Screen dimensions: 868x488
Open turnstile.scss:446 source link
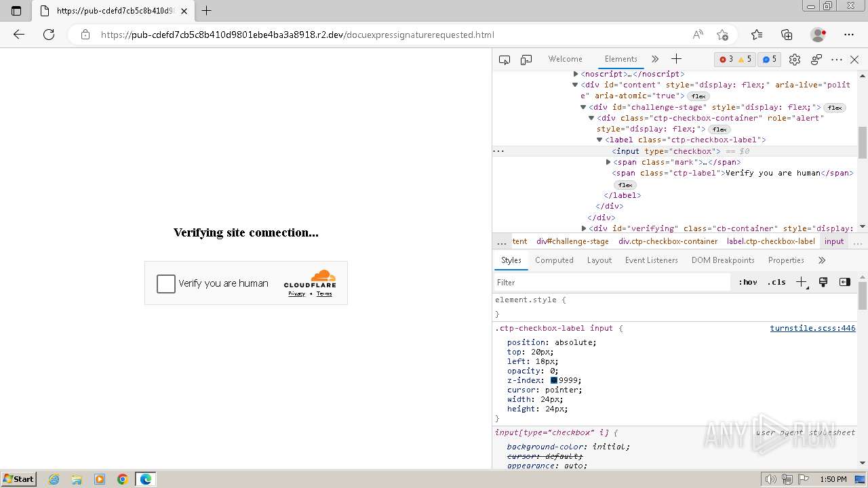[812, 328]
